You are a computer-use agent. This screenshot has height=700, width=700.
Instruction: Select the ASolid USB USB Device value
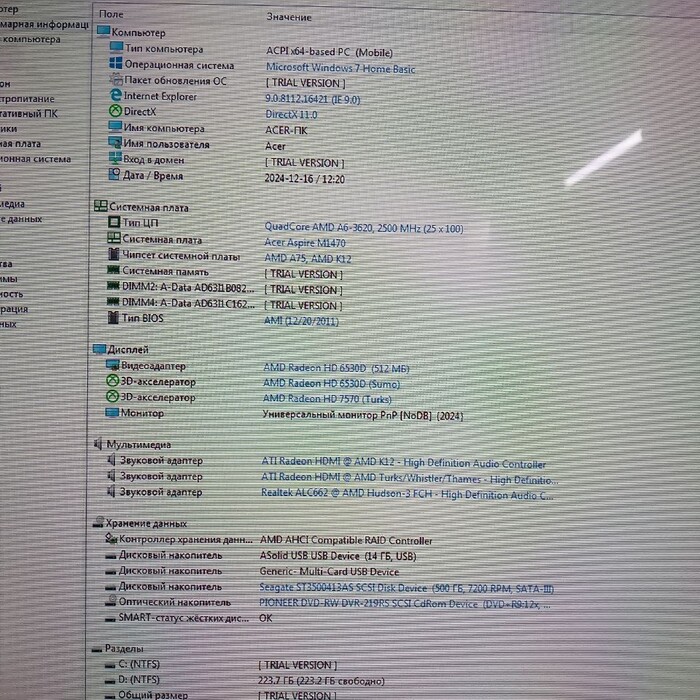[338, 556]
